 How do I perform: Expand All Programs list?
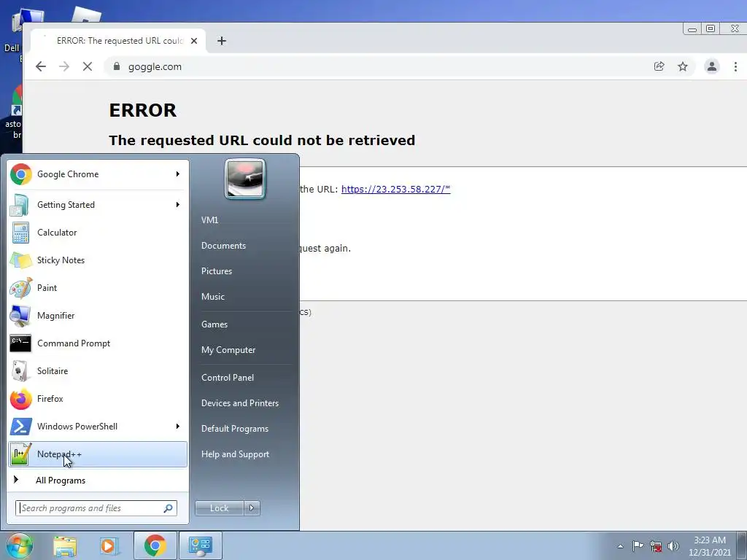pyautogui.click(x=98, y=480)
